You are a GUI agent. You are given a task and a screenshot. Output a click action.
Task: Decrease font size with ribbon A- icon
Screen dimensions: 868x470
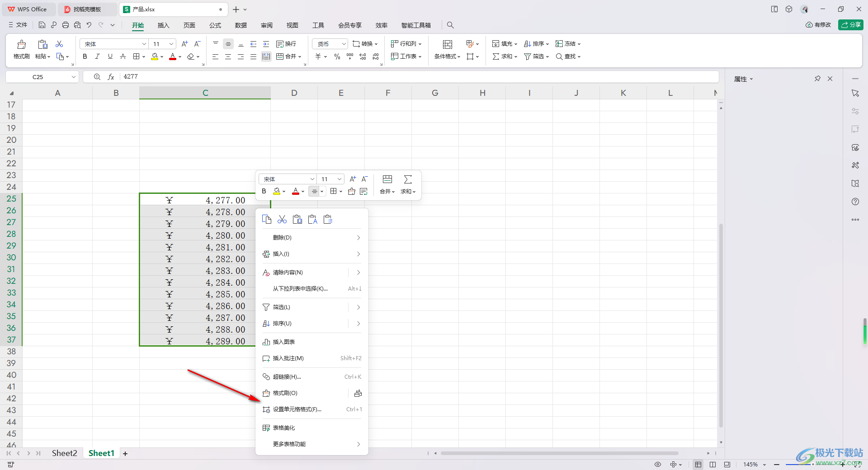[x=197, y=44]
